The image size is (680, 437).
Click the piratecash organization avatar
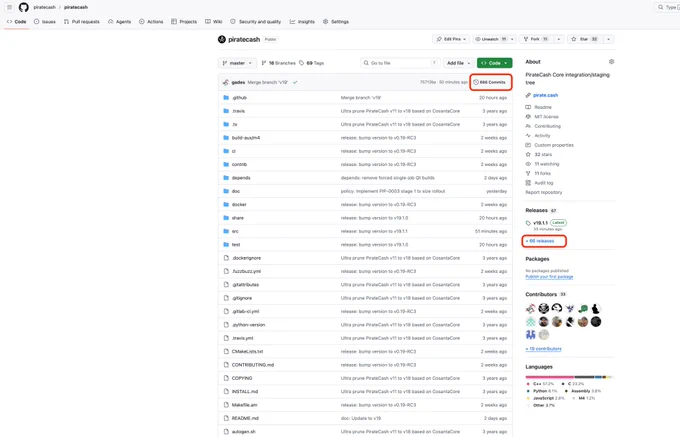pyautogui.click(x=222, y=39)
